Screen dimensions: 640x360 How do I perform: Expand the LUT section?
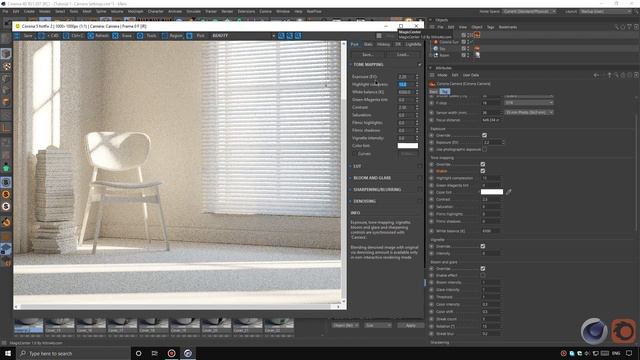pos(351,166)
